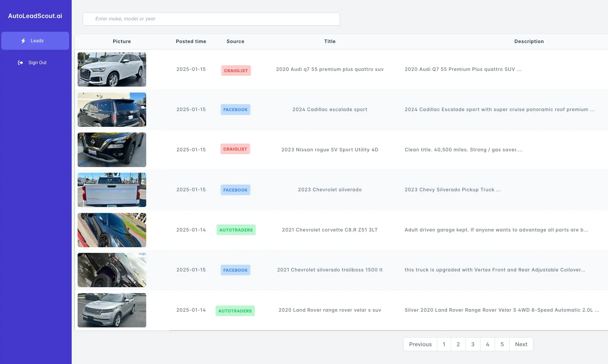The width and height of the screenshot is (608, 364).
Task: Open the black Cadillac Escalade thumbnail
Action: coord(112,110)
